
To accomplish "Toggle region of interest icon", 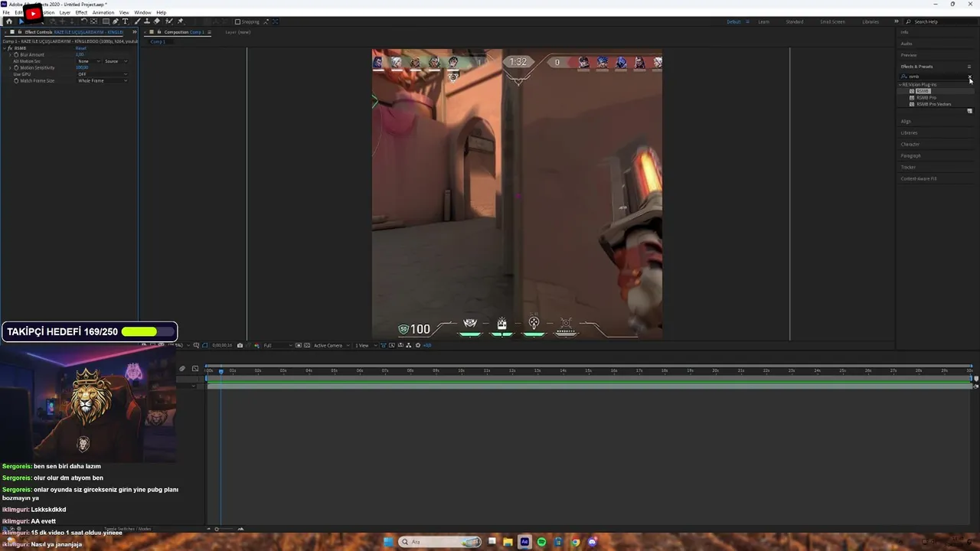I will 298,345.
